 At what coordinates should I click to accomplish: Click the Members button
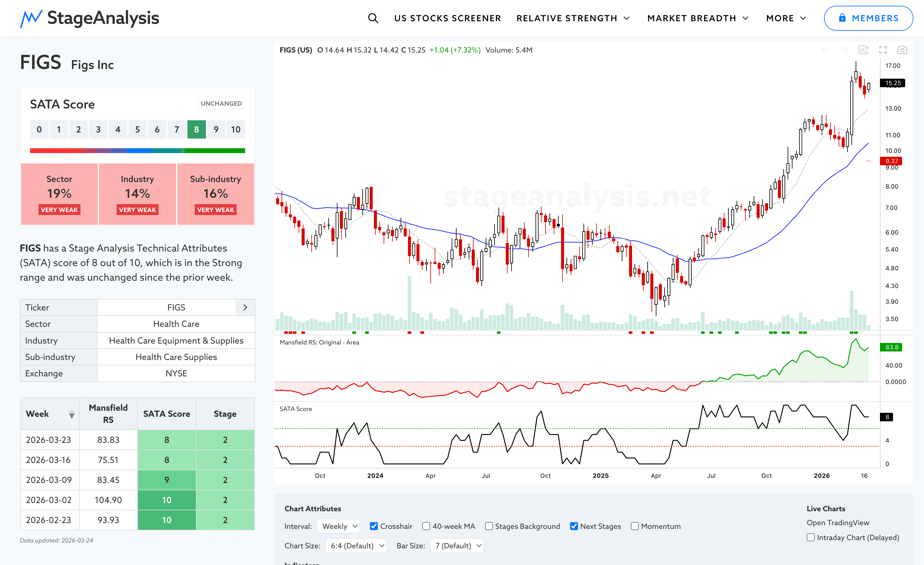pyautogui.click(x=868, y=18)
